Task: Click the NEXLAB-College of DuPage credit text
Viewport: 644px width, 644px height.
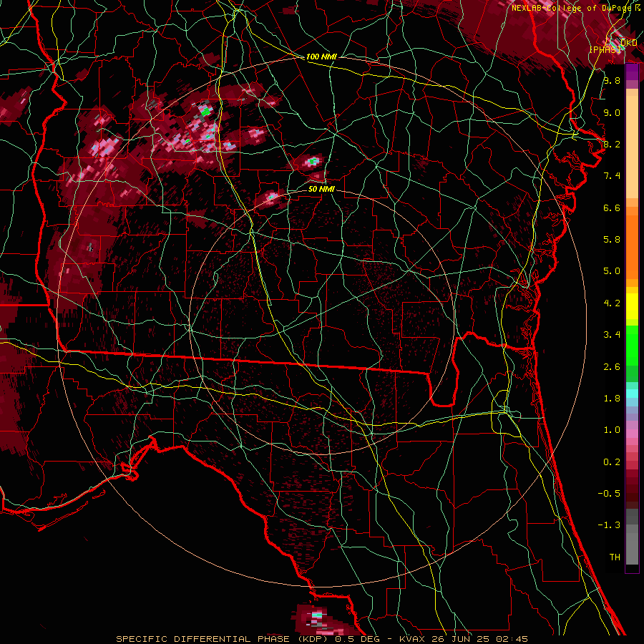Action: (573, 8)
